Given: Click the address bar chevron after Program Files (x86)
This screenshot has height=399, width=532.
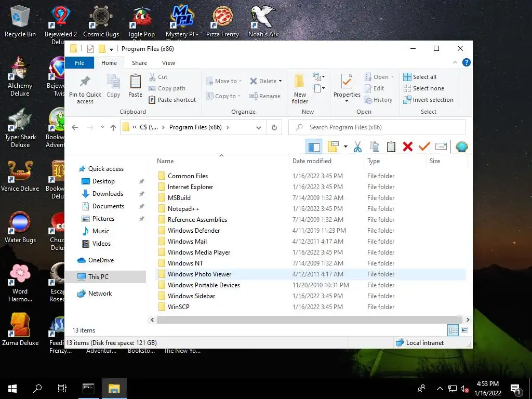Looking at the screenshot, I should pyautogui.click(x=228, y=128).
